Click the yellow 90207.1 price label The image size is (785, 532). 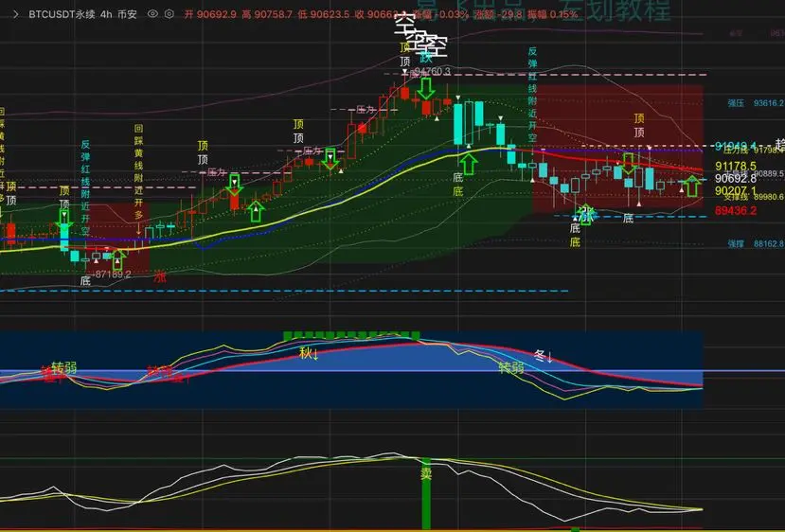point(736,190)
